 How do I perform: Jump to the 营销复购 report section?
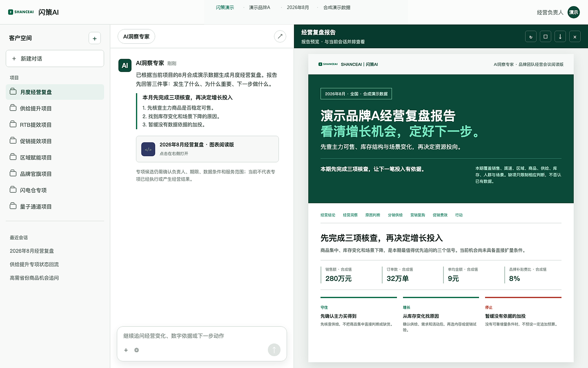click(x=418, y=215)
